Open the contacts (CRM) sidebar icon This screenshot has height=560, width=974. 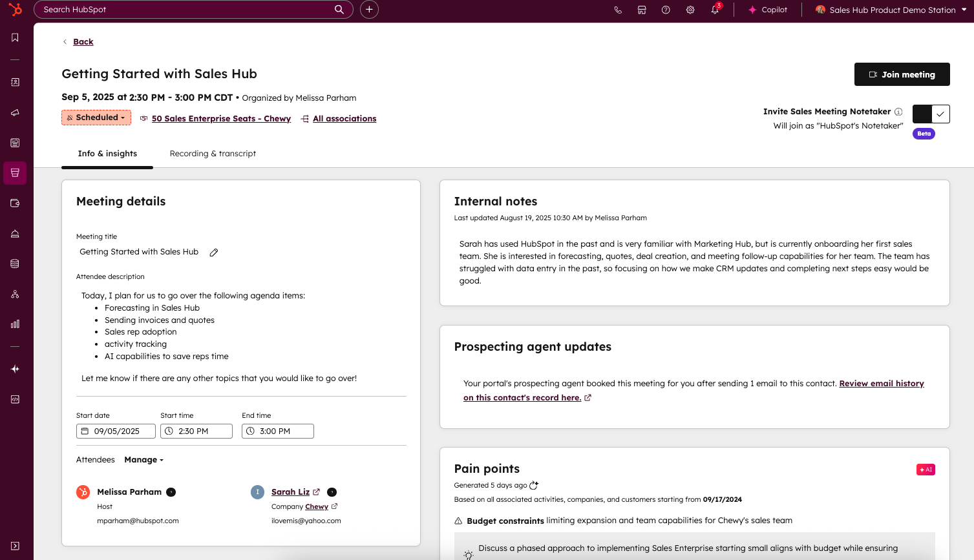tap(15, 82)
